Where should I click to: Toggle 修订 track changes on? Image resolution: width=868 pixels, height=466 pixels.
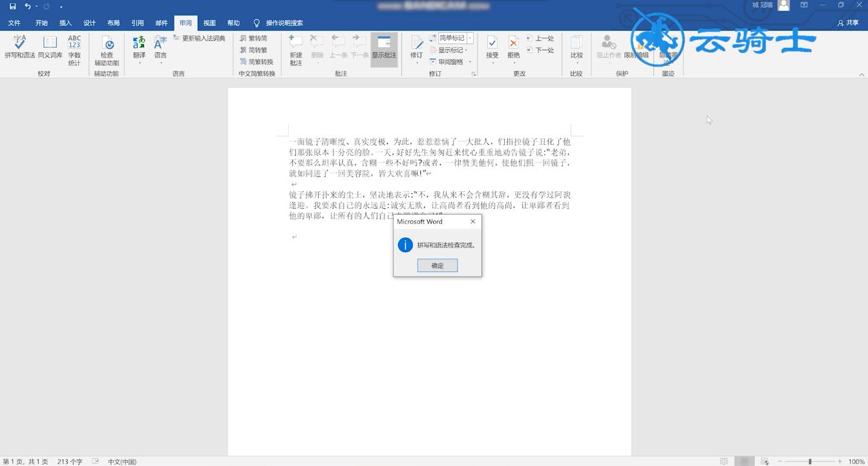[416, 47]
